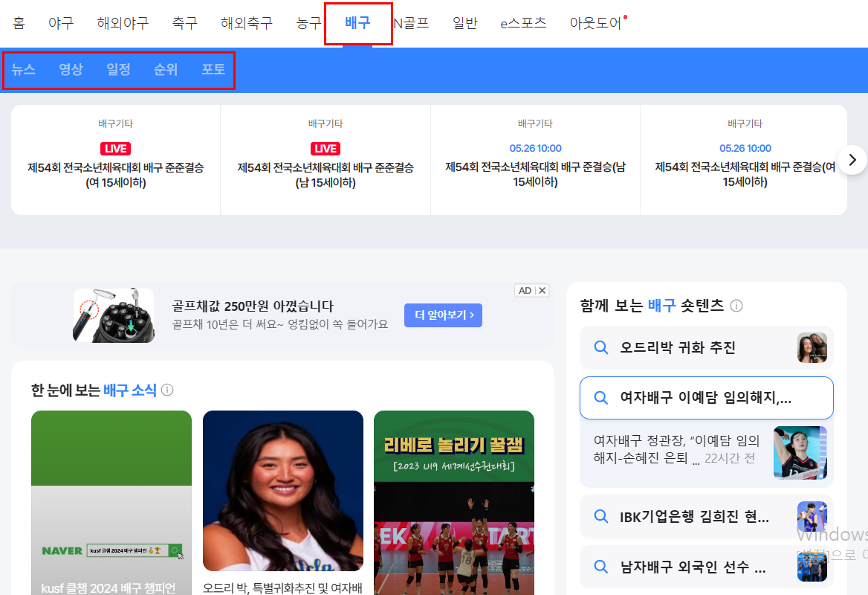The width and height of the screenshot is (868, 595).
Task: Select 뉴스 in the volleyball submenu
Action: [x=24, y=69]
